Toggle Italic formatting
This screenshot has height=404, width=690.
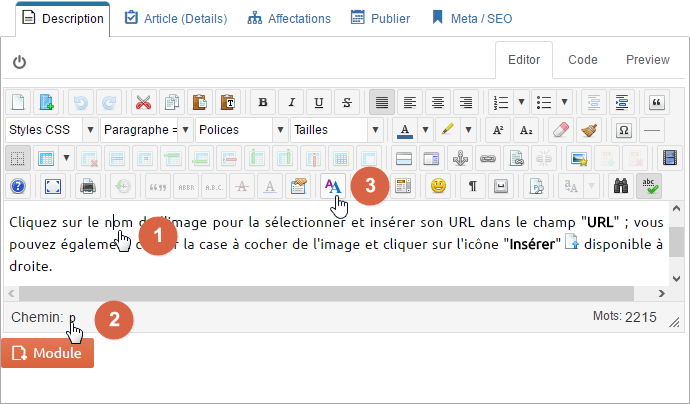pos(291,102)
